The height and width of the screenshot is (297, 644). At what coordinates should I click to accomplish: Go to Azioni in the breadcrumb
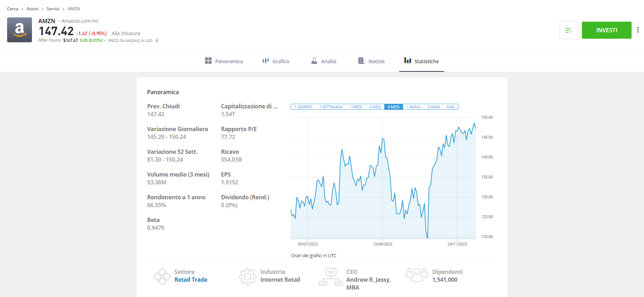32,9
